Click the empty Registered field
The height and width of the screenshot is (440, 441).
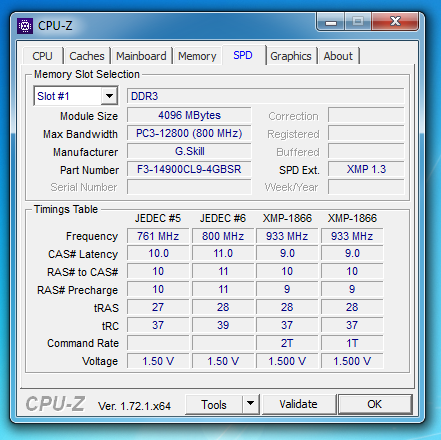pos(366,133)
